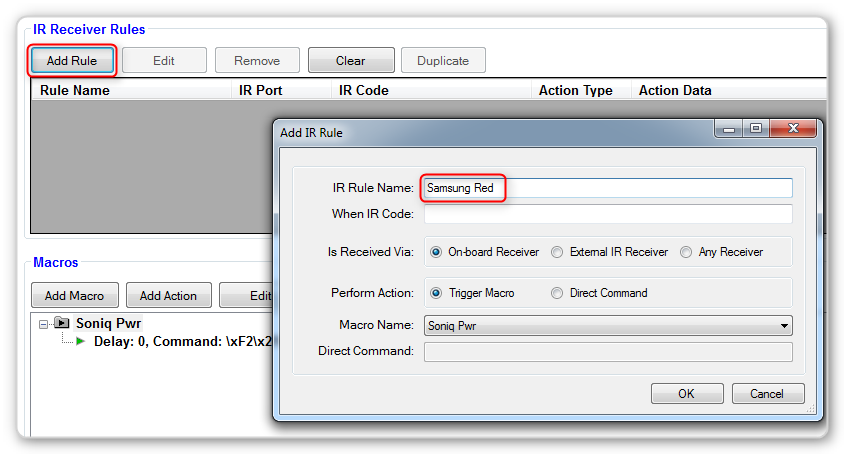Image resolution: width=844 pixels, height=454 pixels.
Task: Enable the Trigger Macro action option
Action: coord(436,293)
